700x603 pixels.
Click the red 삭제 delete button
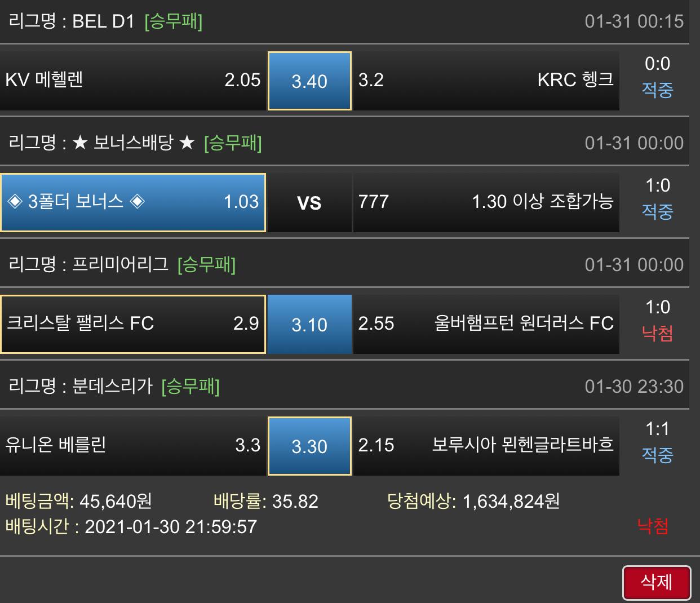[657, 582]
